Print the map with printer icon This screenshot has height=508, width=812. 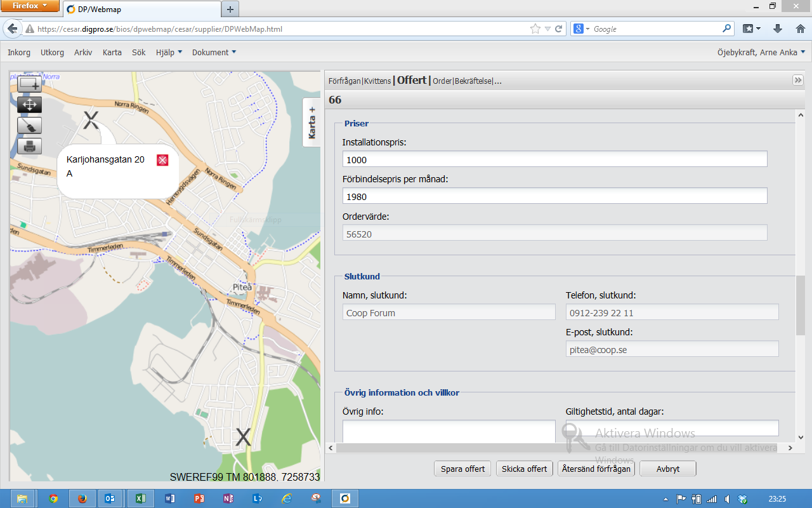click(29, 145)
